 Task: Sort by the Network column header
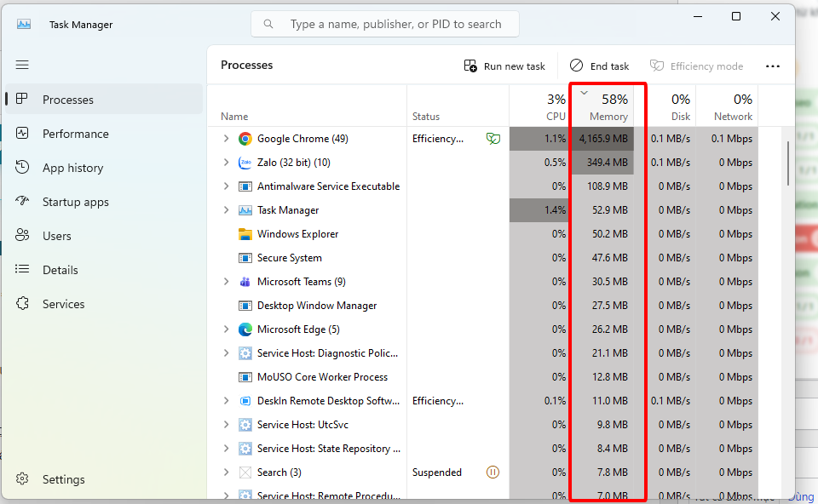727,106
